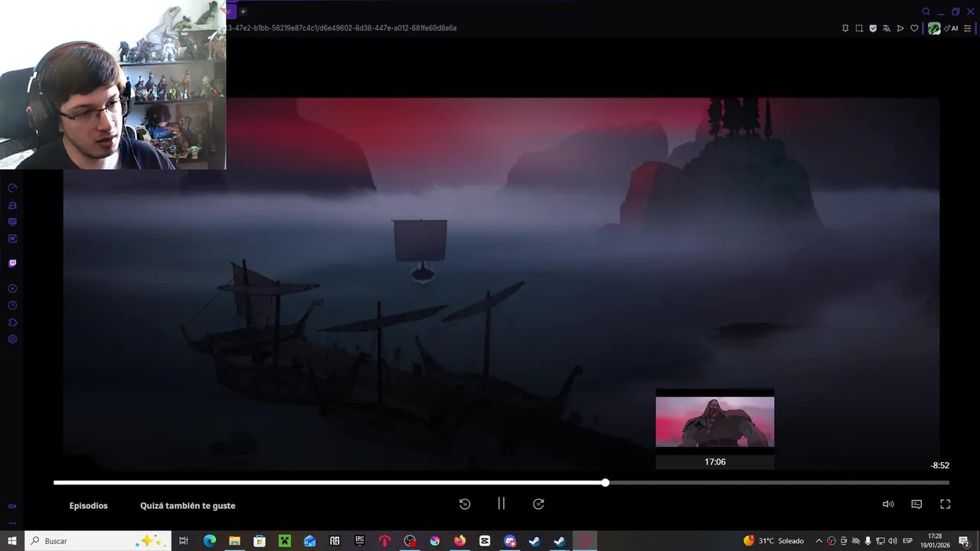Open sidebar three-dots more menu
Viewport: 980px width, 551px height.
click(12, 523)
